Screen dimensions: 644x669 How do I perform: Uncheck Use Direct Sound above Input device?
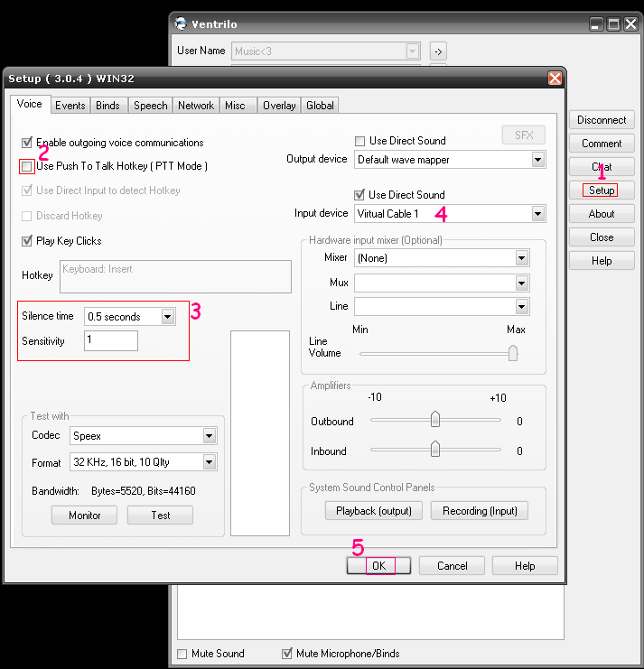(x=359, y=195)
